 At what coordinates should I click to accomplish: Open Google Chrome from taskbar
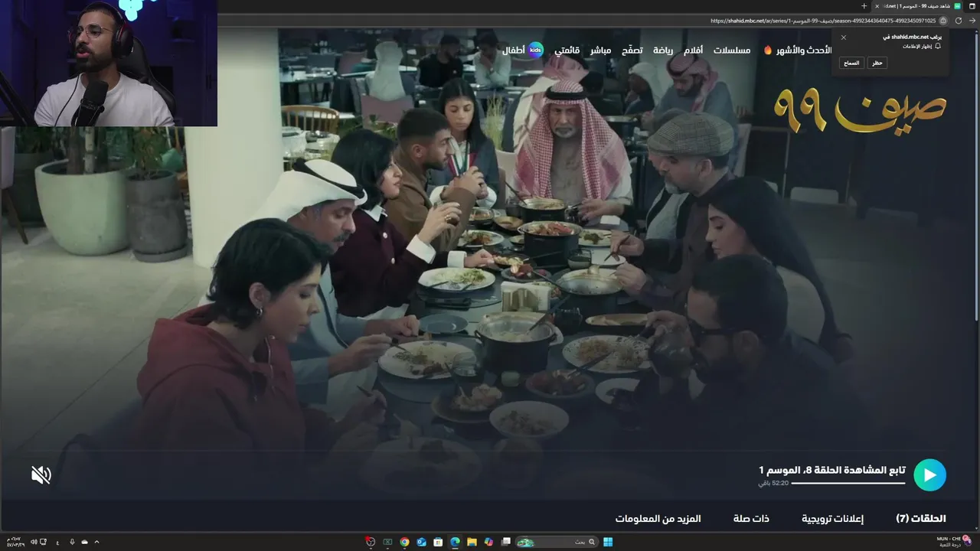tap(404, 542)
